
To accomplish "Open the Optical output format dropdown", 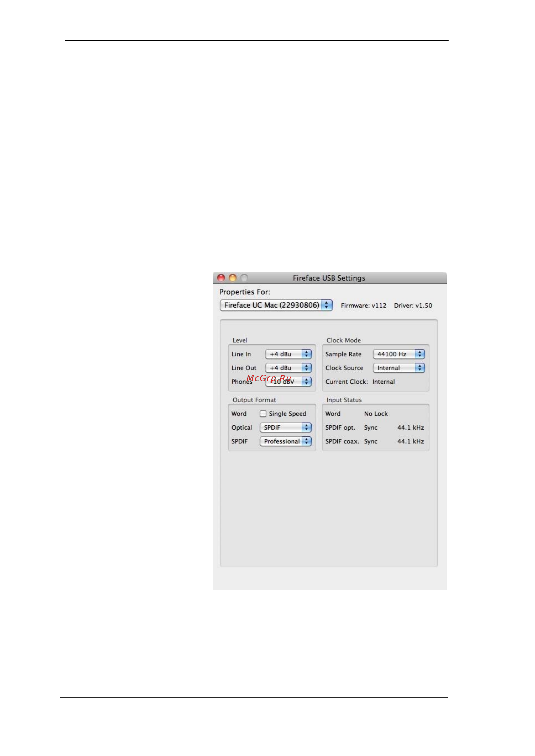I will click(x=285, y=427).
